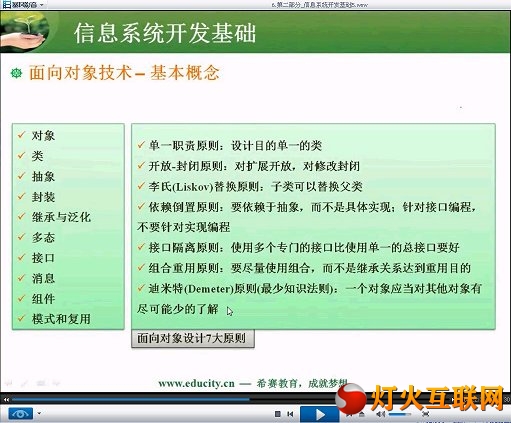
Task: Click the green gear bullet beside 面向对象技术
Action: pyautogui.click(x=16, y=73)
